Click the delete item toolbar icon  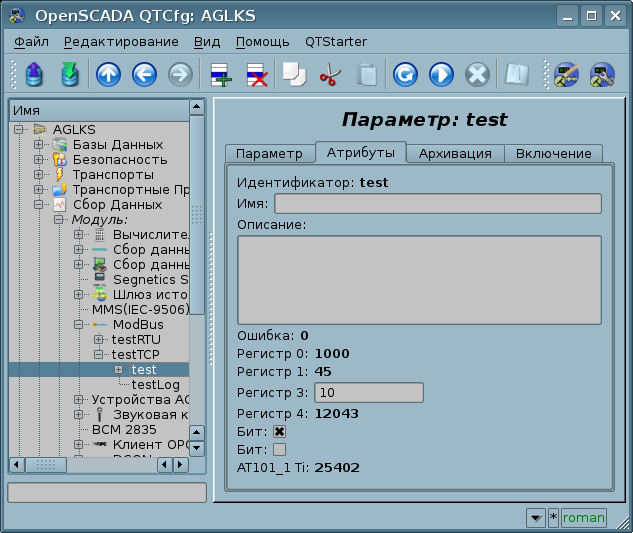257,75
